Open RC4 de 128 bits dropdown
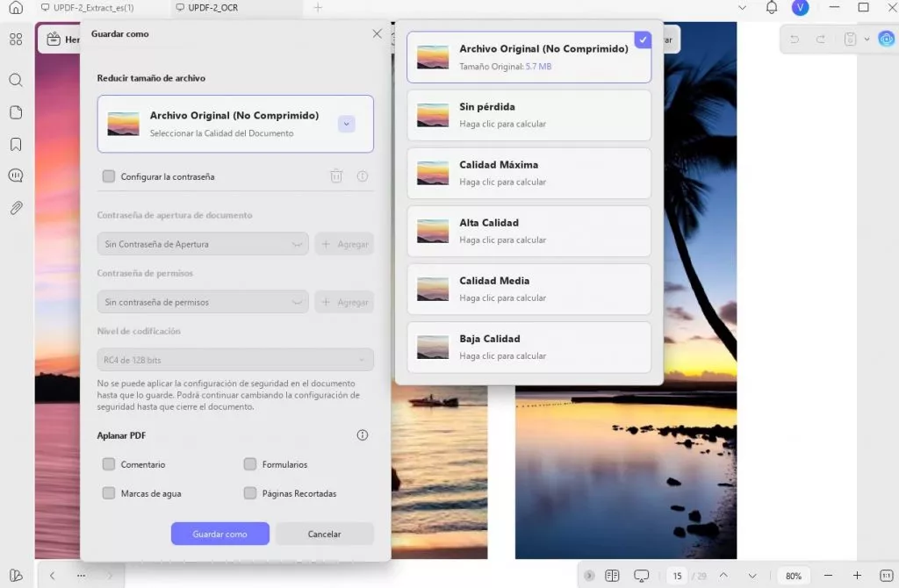Viewport: 899px width, 588px height. pyautogui.click(x=235, y=360)
